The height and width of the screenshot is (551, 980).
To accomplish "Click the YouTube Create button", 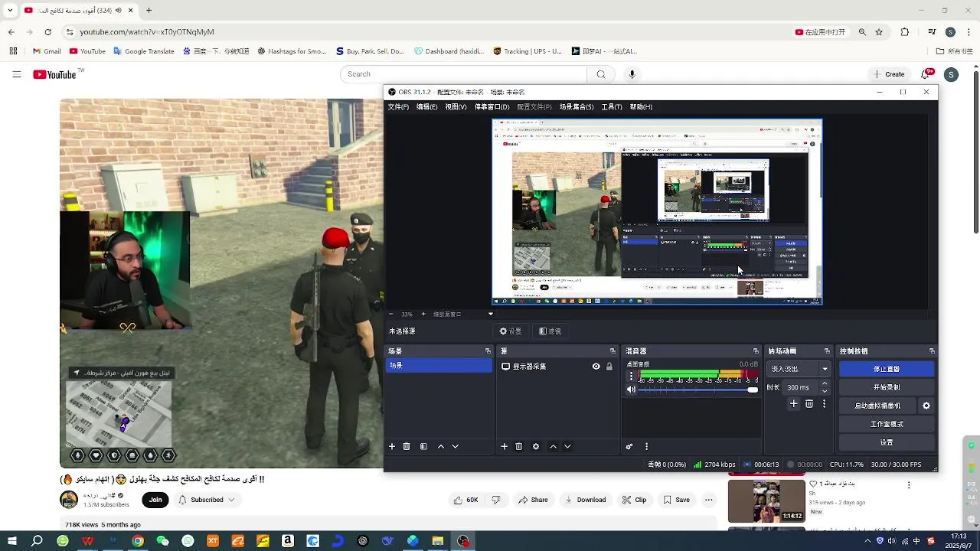I will point(889,74).
